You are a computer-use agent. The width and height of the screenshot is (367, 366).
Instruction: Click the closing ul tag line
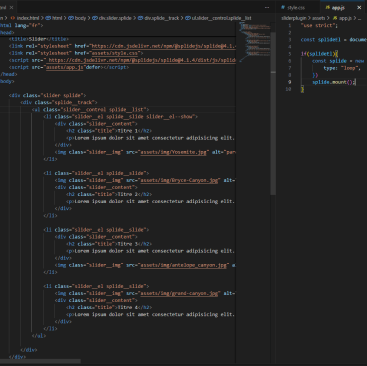pos(39,336)
